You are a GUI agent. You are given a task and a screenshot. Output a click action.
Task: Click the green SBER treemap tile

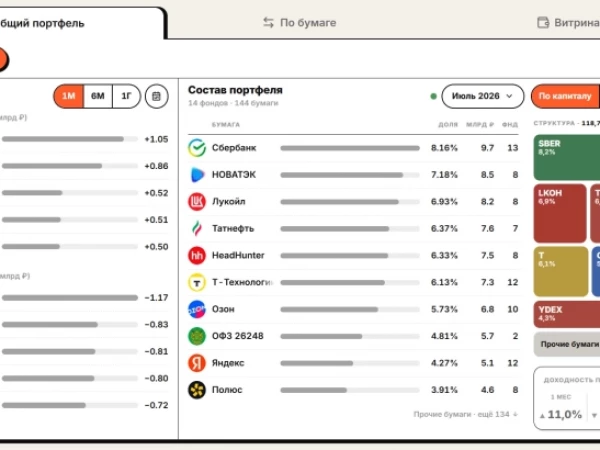coord(567,158)
